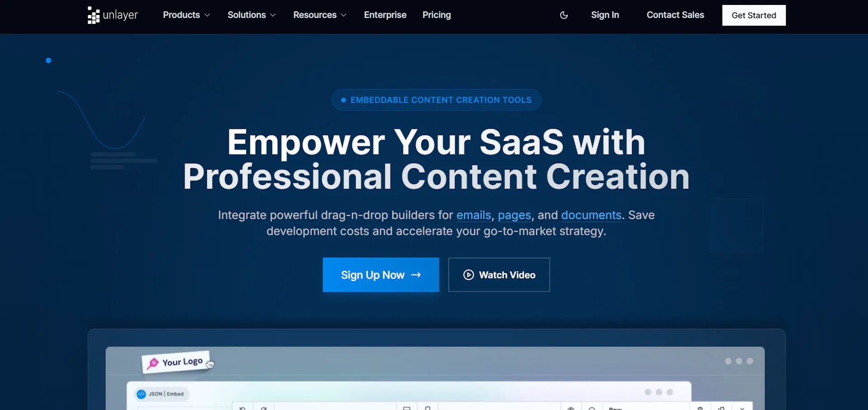This screenshot has height=410, width=868.
Task: Follow the "emails" link in the tagline
Action: [x=473, y=215]
